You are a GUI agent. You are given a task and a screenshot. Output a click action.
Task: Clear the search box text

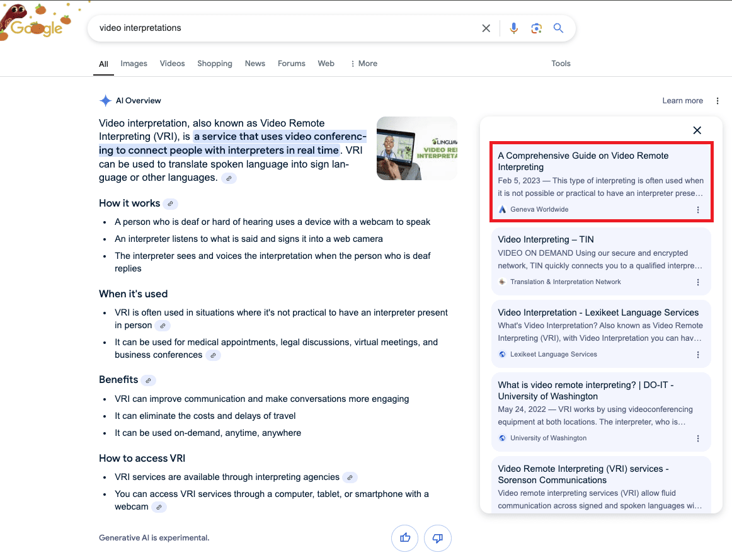coord(486,28)
